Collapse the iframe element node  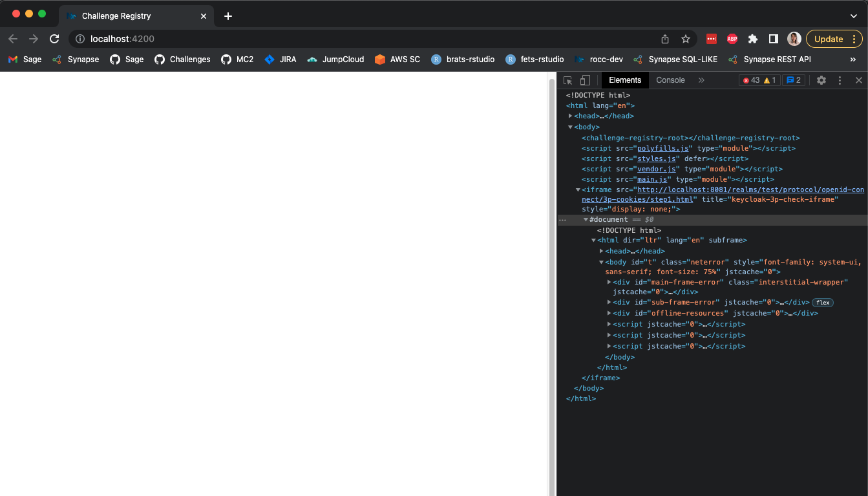pos(577,189)
